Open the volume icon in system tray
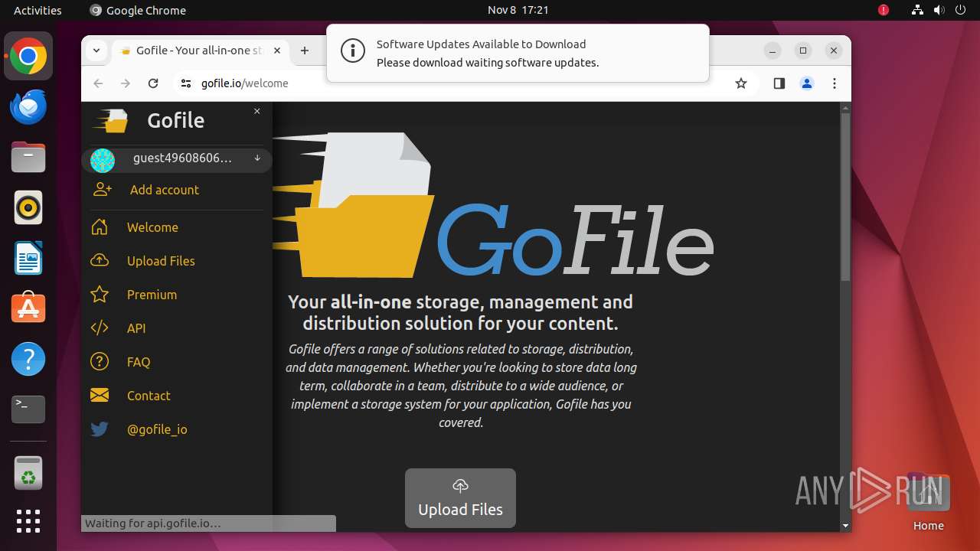 tap(939, 10)
